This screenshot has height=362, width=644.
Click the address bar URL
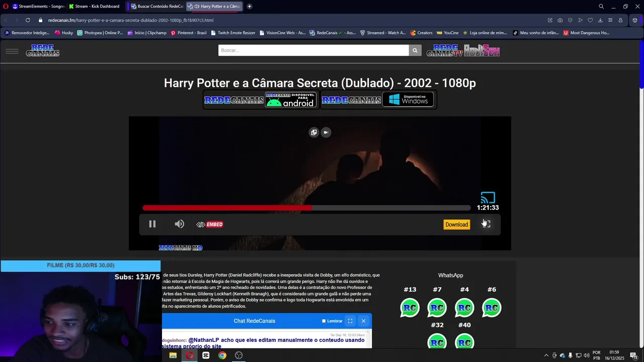(x=131, y=20)
